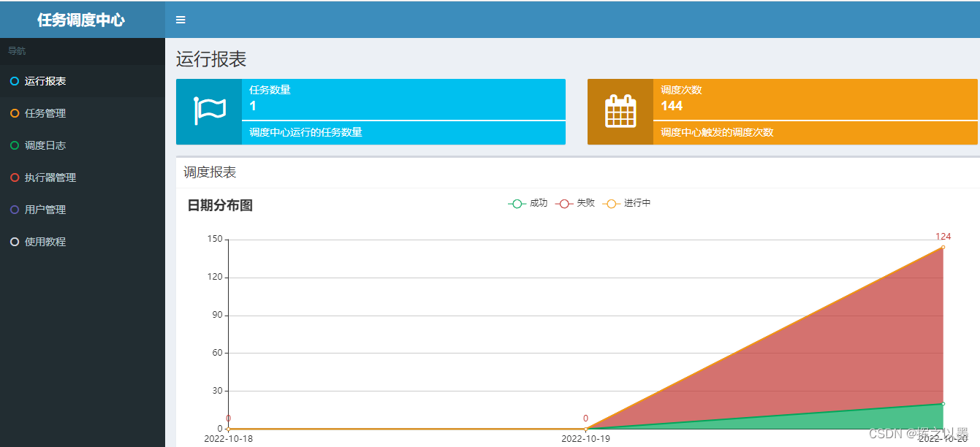This screenshot has width=980, height=447.
Task: Click the 2022-10-19 x-axis label
Action: coord(585,439)
